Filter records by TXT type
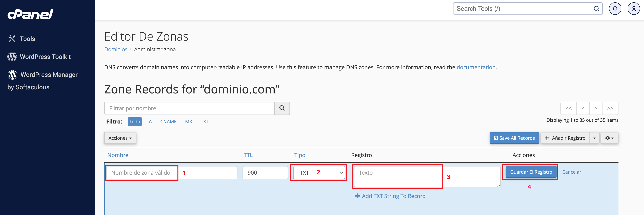 [205, 122]
